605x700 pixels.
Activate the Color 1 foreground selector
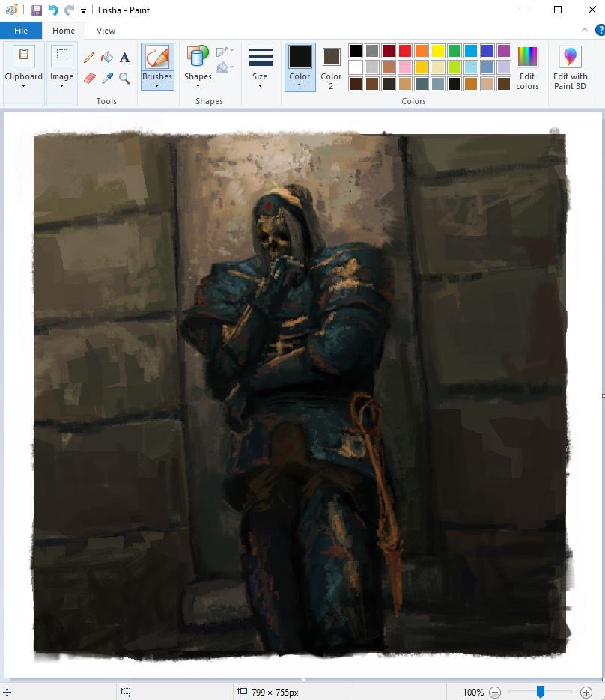pos(300,67)
